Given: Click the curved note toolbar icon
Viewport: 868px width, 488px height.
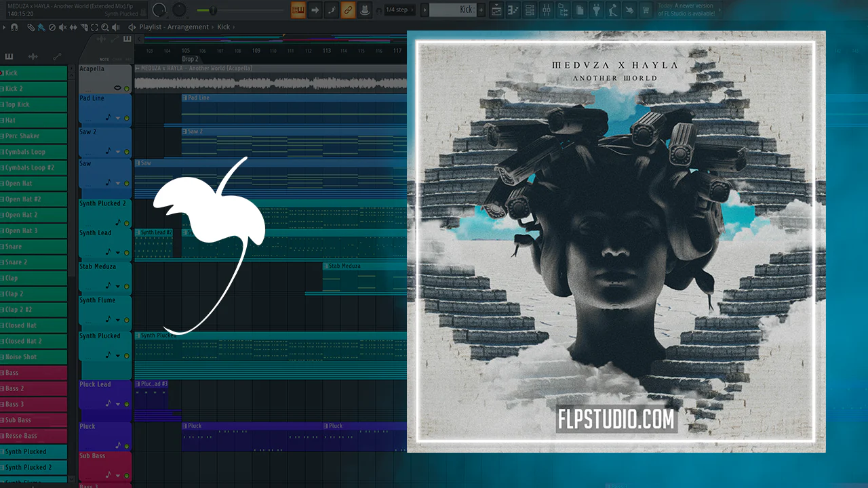Looking at the screenshot, I should [x=331, y=9].
